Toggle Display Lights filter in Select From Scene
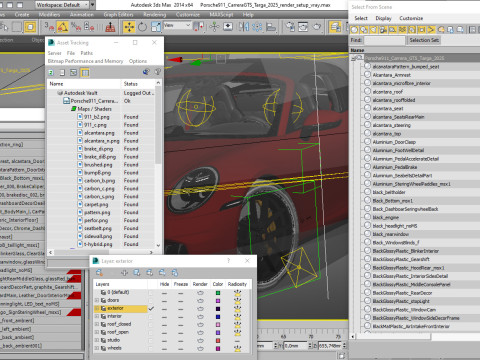Screen dimensions: 480x360 click(374, 30)
